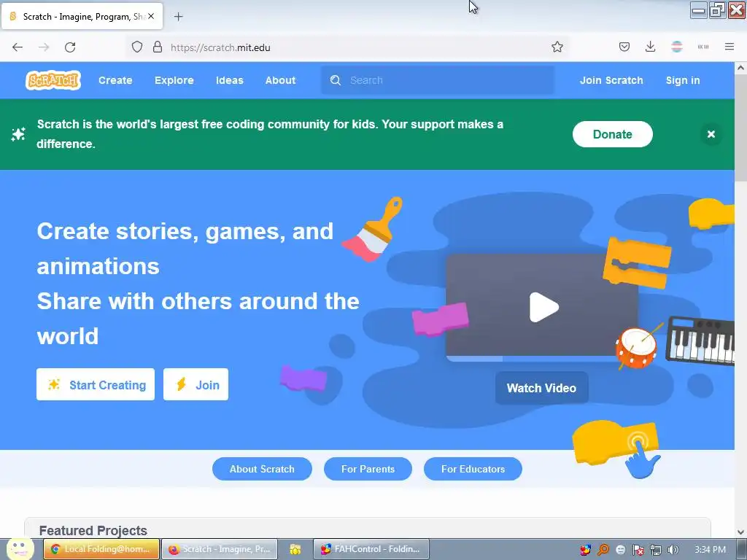Image resolution: width=747 pixels, height=560 pixels.
Task: Go back in browser history
Action: click(x=18, y=47)
